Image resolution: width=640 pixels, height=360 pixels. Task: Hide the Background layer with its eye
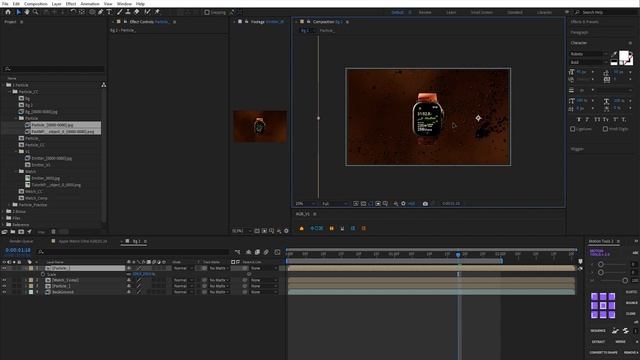[x=4, y=292]
